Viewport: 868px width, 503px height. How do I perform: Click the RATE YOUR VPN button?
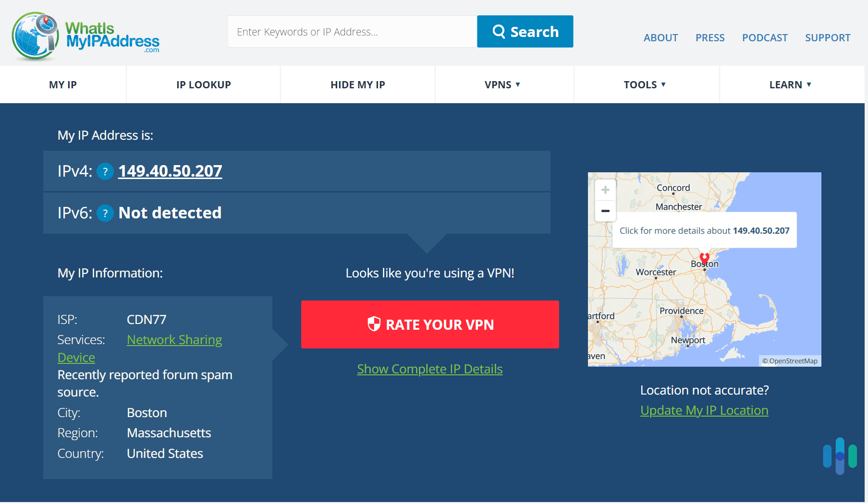click(x=430, y=324)
